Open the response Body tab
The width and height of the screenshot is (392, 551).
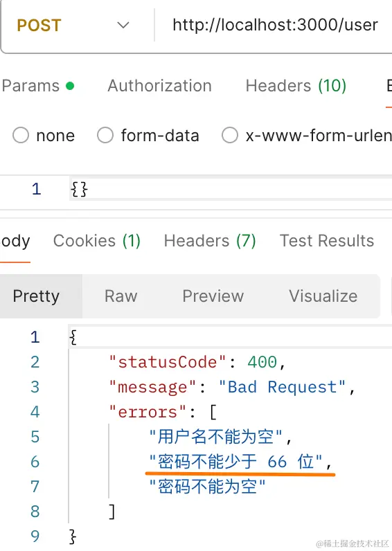pyautogui.click(x=15, y=241)
